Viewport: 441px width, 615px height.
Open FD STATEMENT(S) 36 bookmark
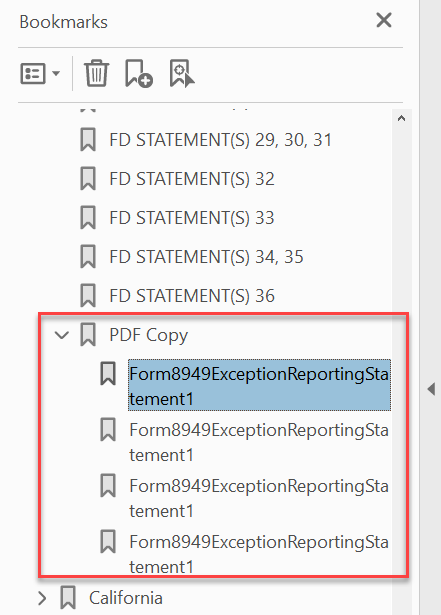click(x=192, y=296)
